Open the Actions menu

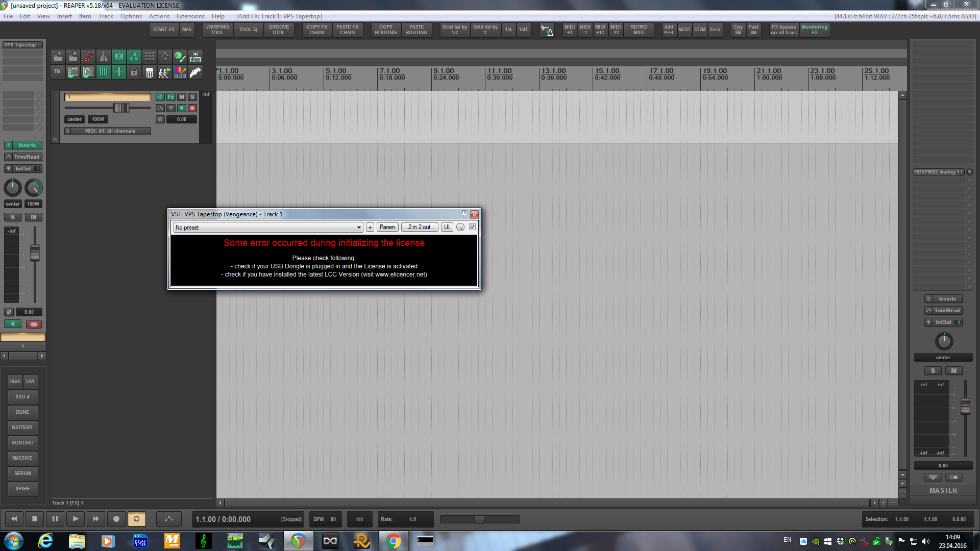click(x=159, y=16)
